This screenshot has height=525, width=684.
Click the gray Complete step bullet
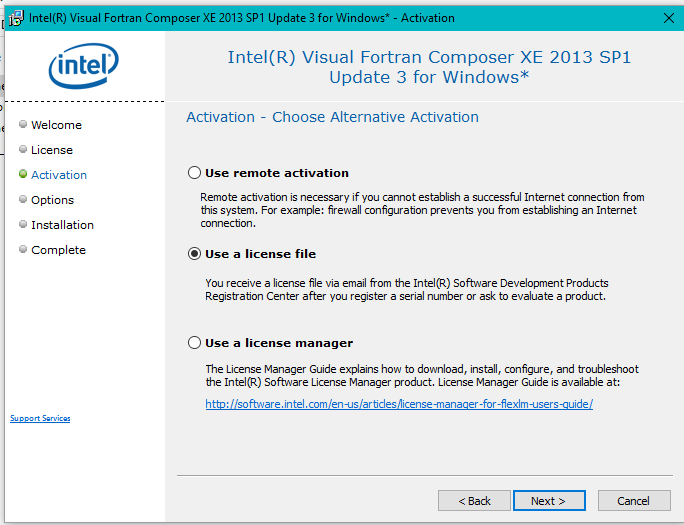[x=23, y=249]
